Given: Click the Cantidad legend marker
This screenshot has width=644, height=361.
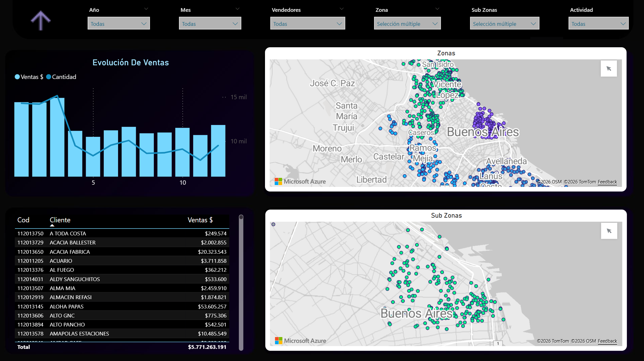Looking at the screenshot, I should pyautogui.click(x=48, y=77).
